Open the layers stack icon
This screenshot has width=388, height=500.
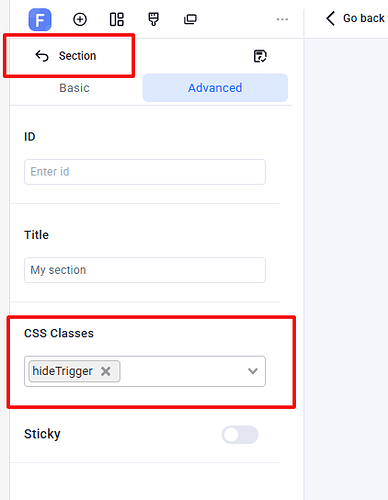pos(190,19)
